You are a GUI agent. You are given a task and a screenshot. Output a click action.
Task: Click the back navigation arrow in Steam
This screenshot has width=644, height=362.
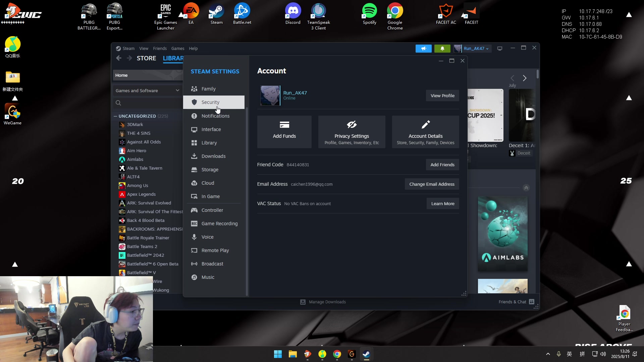point(119,58)
